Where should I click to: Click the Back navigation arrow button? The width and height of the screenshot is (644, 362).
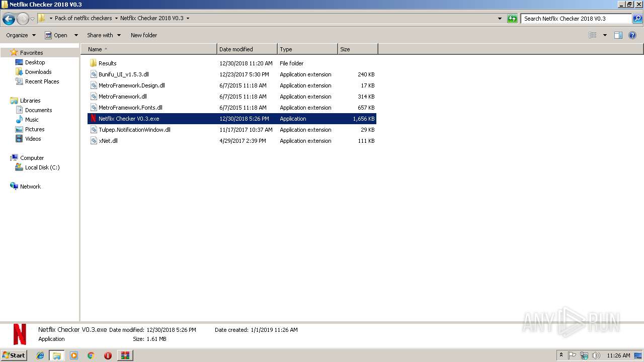click(9, 19)
